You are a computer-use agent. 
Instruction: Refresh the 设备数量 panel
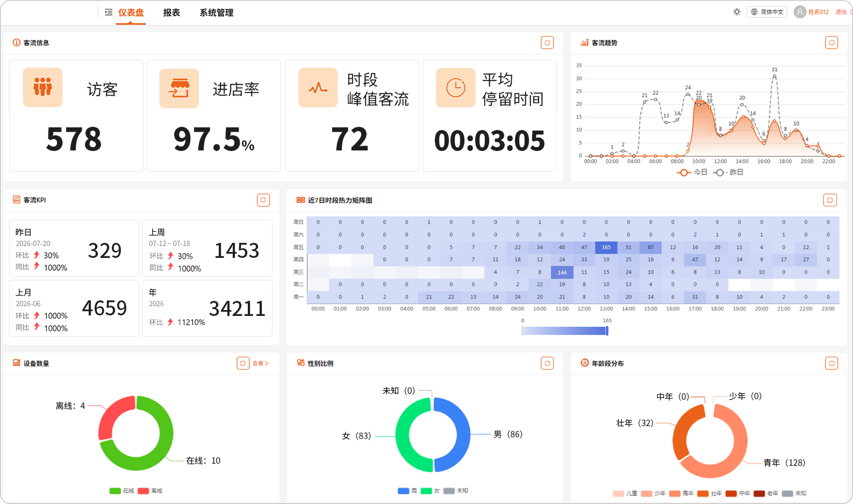click(x=243, y=363)
